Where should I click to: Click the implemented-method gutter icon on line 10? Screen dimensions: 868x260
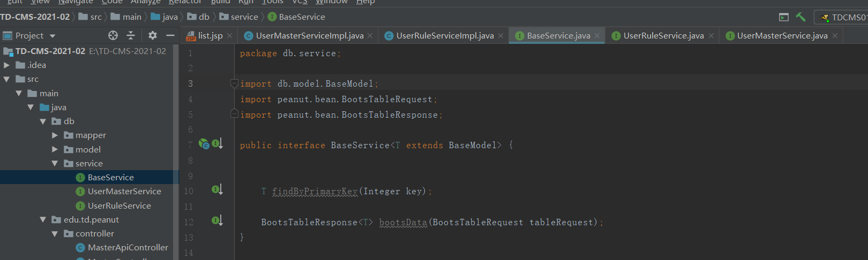[218, 189]
